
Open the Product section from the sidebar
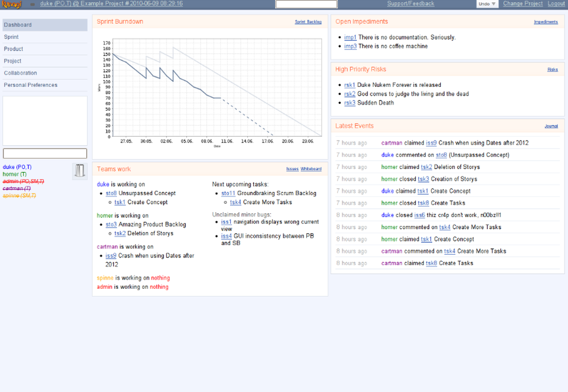(x=13, y=49)
